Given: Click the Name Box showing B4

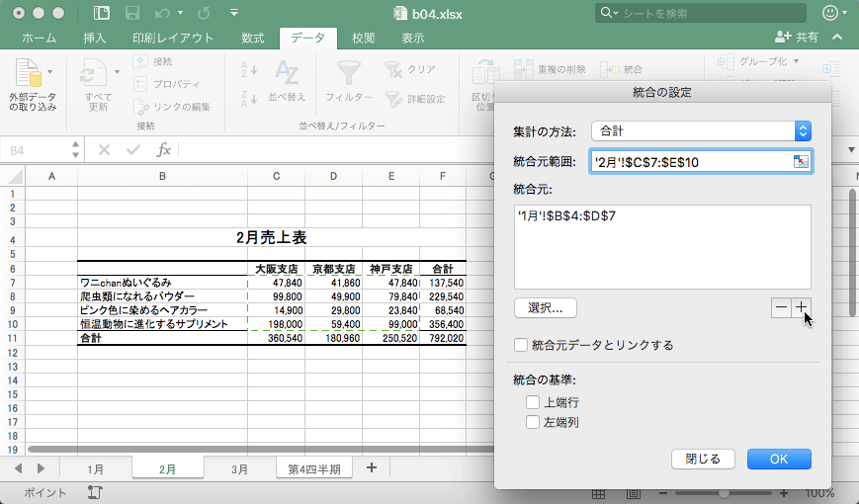Looking at the screenshot, I should [34, 149].
